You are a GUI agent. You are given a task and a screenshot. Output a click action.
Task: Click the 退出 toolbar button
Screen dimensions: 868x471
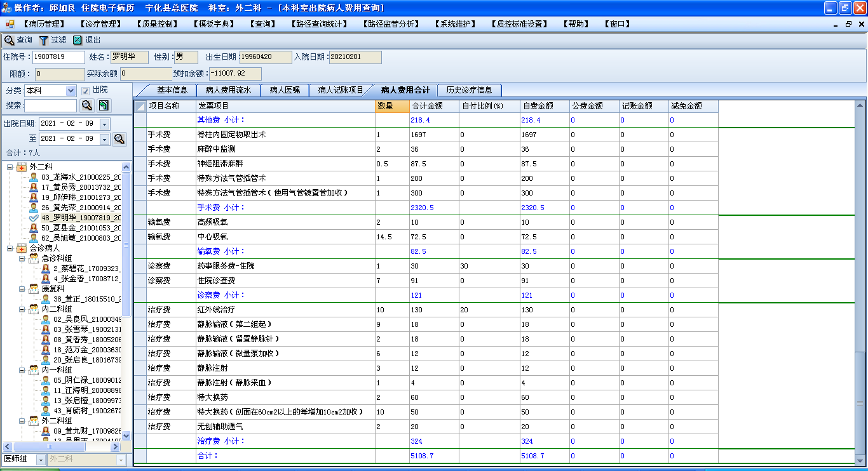(86, 40)
